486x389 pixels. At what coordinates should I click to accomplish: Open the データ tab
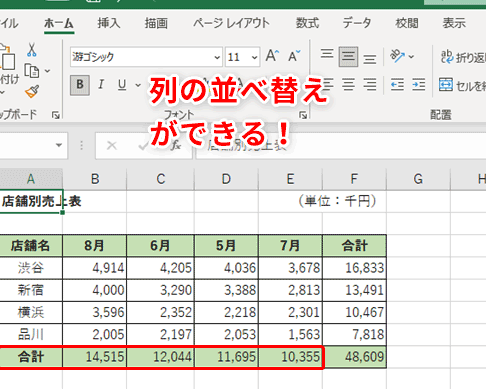(357, 23)
